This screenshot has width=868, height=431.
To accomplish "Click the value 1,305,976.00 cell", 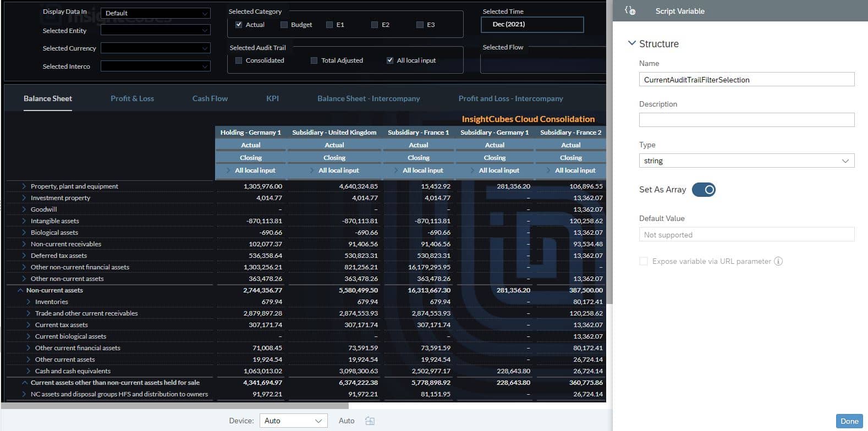I will pos(262,186).
